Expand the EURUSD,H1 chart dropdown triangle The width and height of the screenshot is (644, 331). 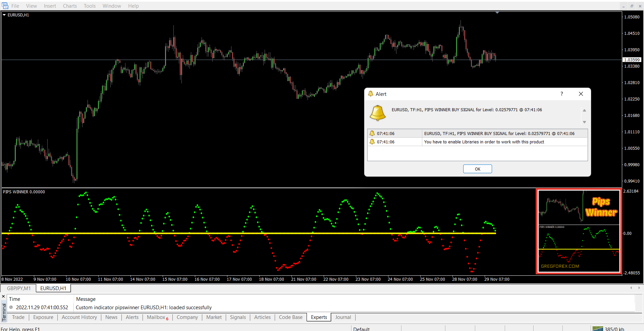(x=4, y=15)
